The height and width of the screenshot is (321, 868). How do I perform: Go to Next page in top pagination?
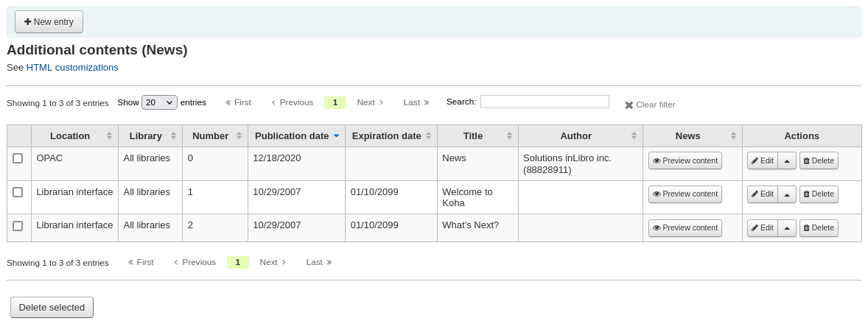(x=370, y=102)
